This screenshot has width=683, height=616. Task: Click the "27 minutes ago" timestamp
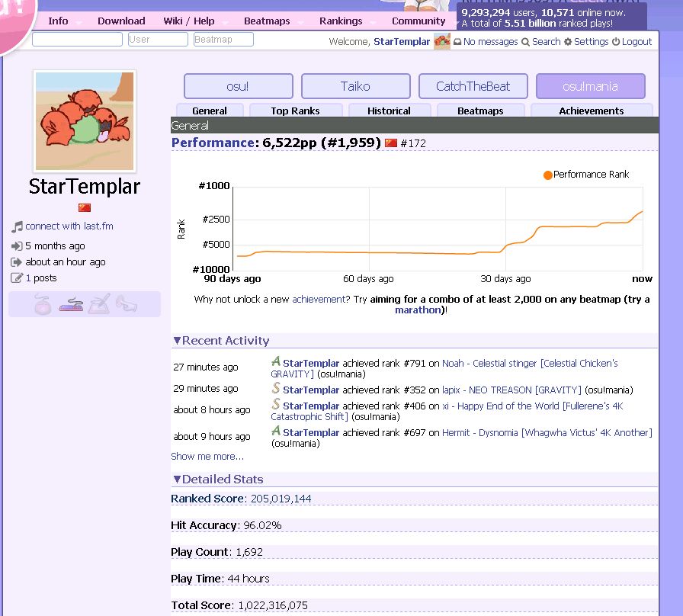pyautogui.click(x=206, y=367)
